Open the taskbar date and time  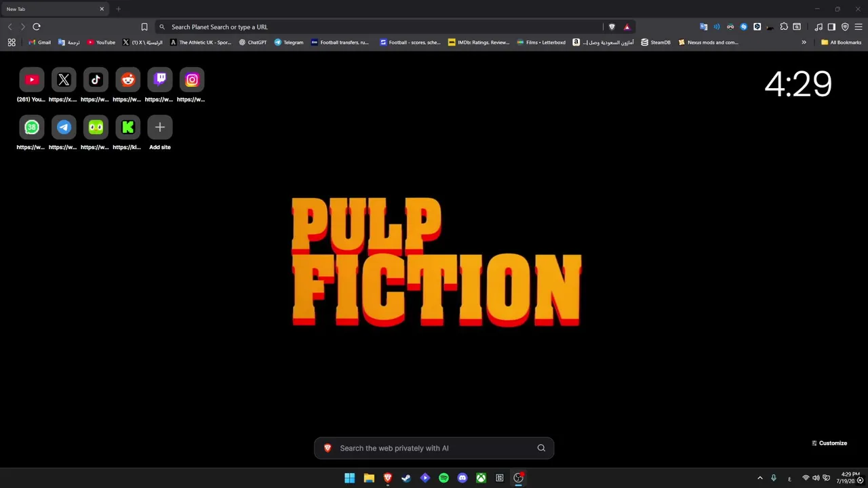pyautogui.click(x=850, y=478)
